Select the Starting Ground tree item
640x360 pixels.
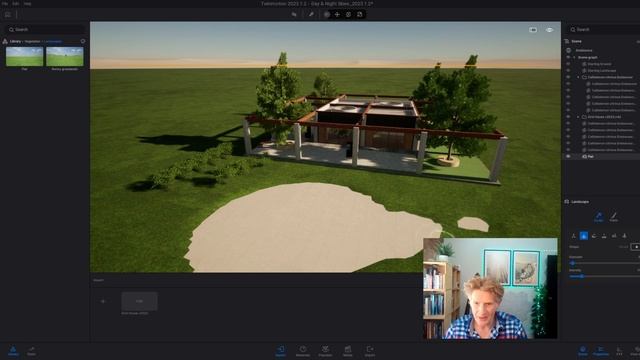[x=599, y=64]
